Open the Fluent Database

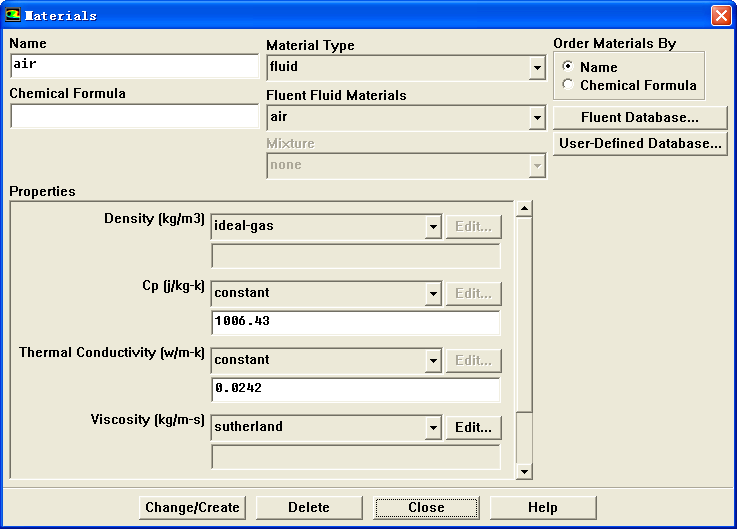click(x=639, y=118)
